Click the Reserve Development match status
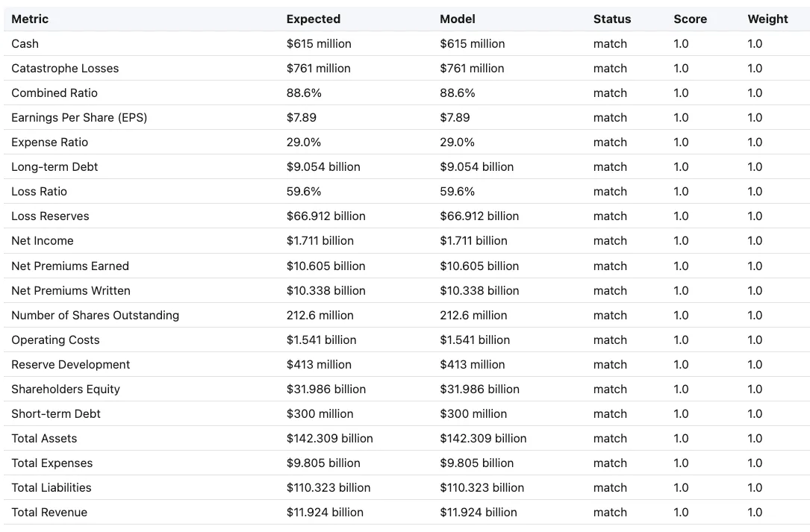Screen dimensions: 810x532 [610, 365]
